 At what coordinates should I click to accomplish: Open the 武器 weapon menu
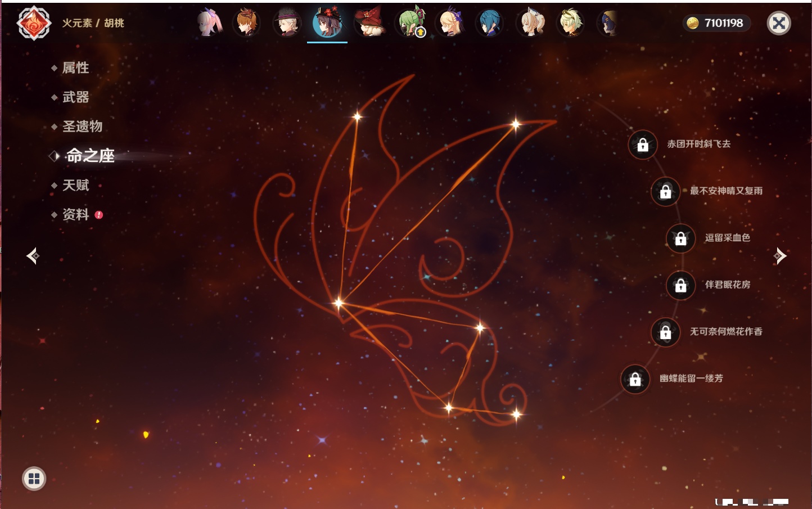[x=75, y=97]
